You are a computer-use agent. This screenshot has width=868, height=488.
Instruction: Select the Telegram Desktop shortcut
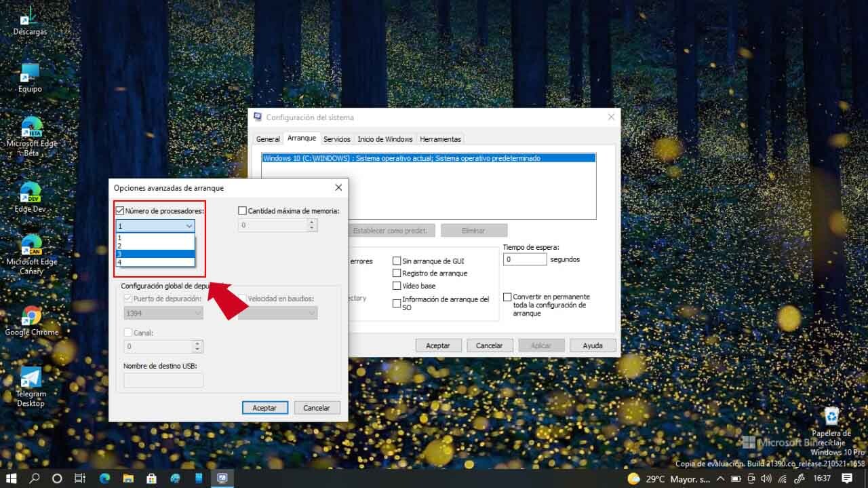pos(31,386)
